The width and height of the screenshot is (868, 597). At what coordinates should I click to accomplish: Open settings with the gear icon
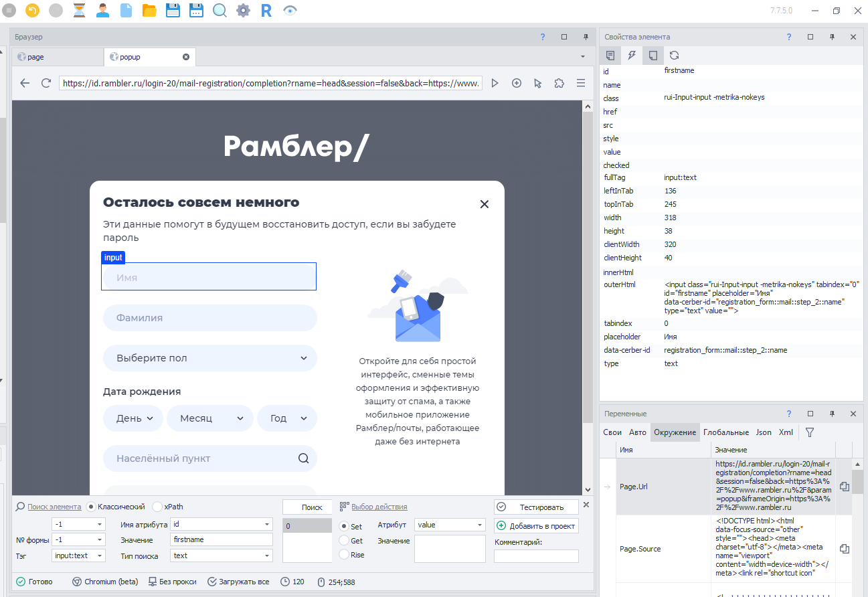point(243,10)
